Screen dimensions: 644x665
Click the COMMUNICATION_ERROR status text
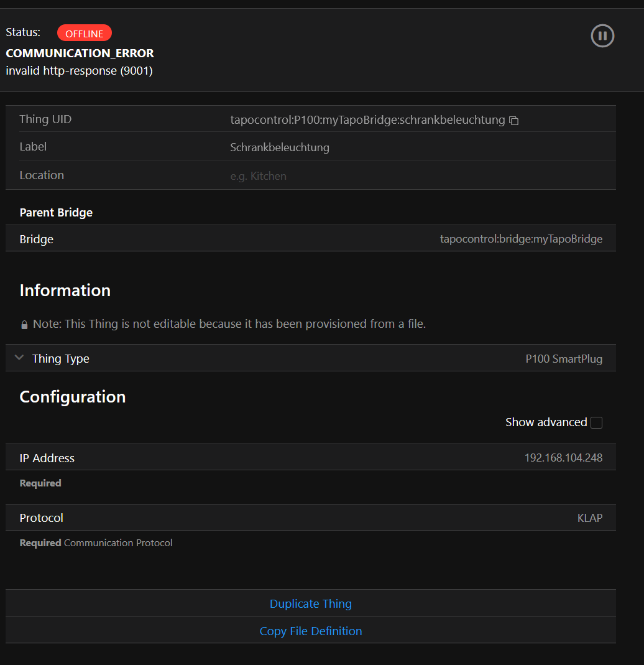click(80, 53)
